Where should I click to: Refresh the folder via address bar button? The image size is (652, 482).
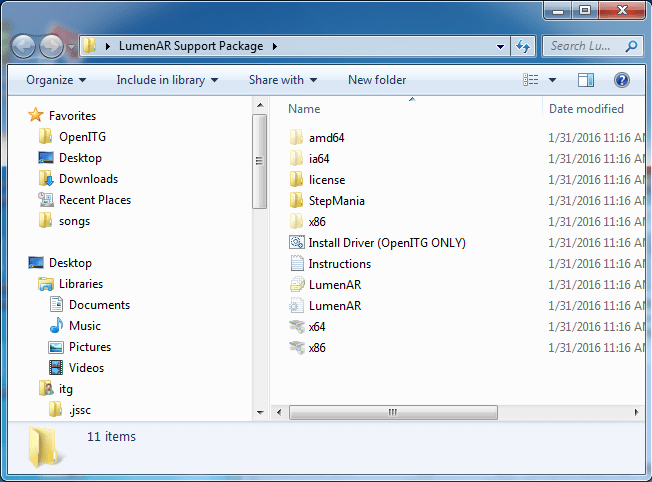click(x=523, y=46)
